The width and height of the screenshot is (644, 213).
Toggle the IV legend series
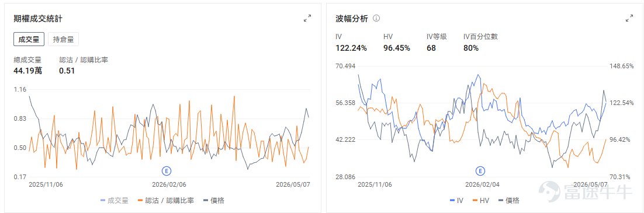[457, 200]
